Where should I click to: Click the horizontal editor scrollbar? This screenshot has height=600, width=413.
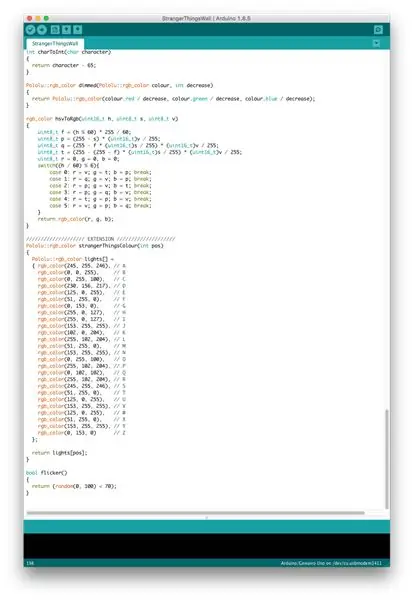pos(195,513)
